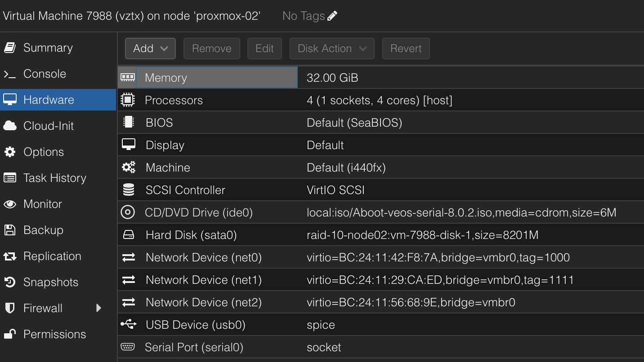This screenshot has width=644, height=362.
Task: Open the Disk Action dropdown
Action: [x=331, y=48]
